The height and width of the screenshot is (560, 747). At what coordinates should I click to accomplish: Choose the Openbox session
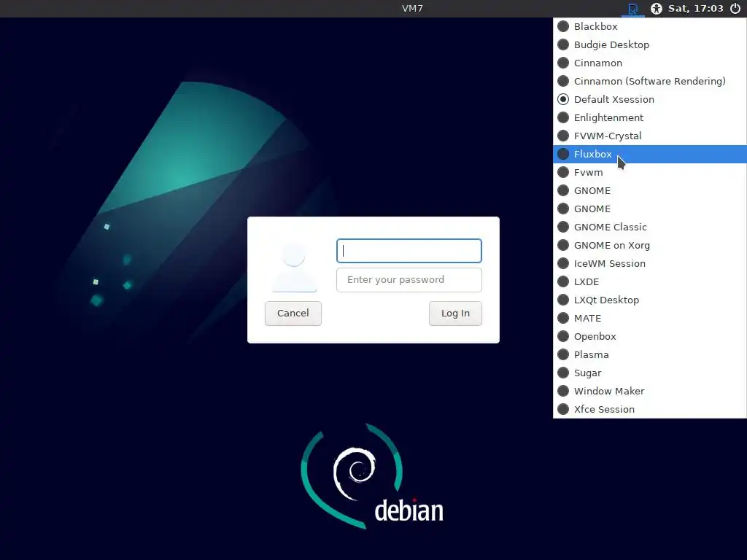(x=650, y=337)
